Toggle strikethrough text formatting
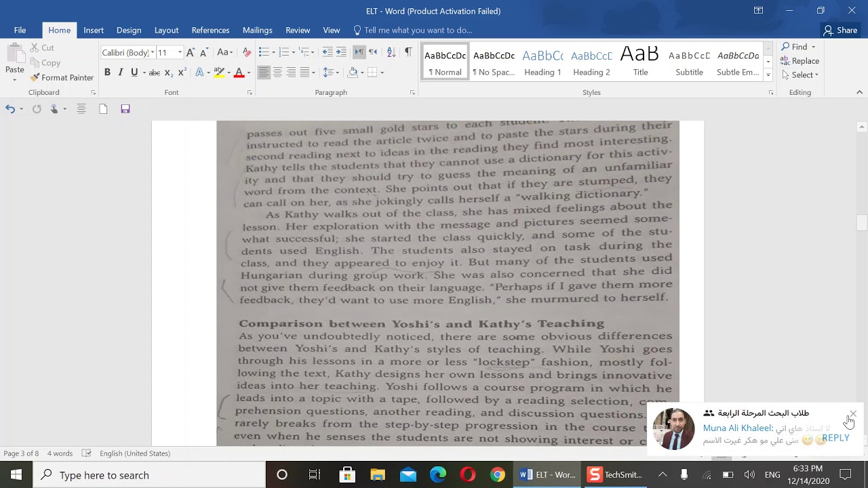Image resolution: width=868 pixels, height=488 pixels. pyautogui.click(x=154, y=73)
